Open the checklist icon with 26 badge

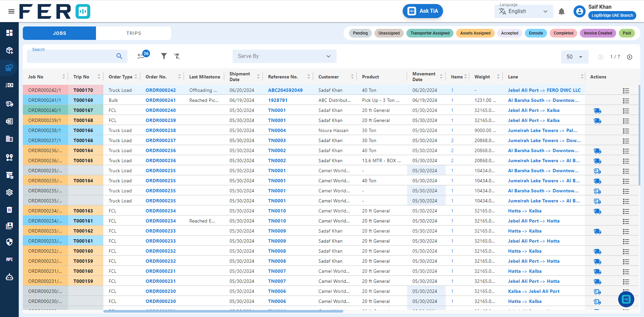[141, 56]
